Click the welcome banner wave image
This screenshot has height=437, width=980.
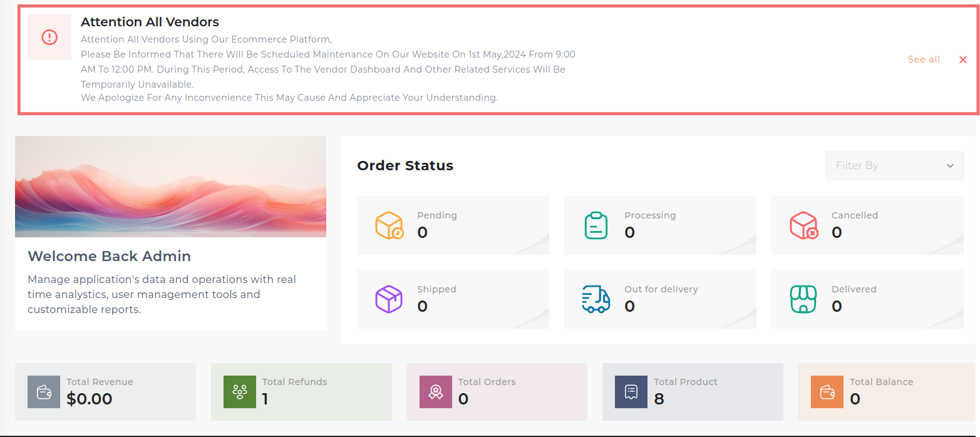tap(170, 187)
